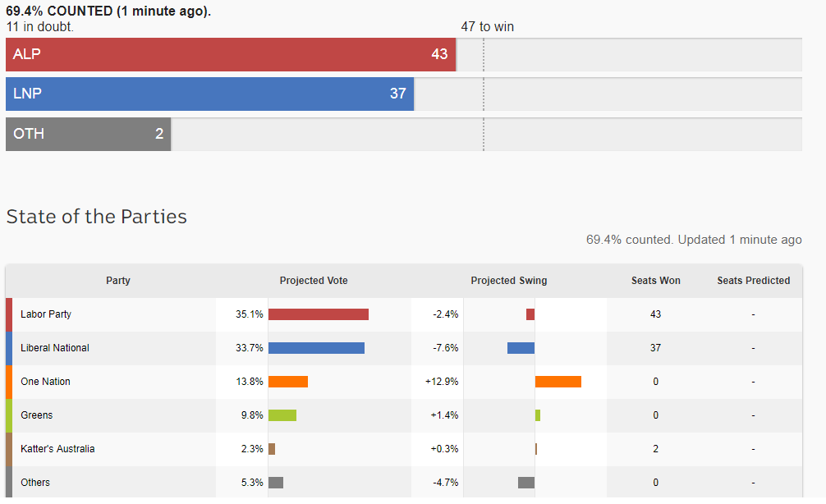Viewport: 826px width, 504px height.
Task: Sort by the Party column header
Action: click(x=118, y=281)
